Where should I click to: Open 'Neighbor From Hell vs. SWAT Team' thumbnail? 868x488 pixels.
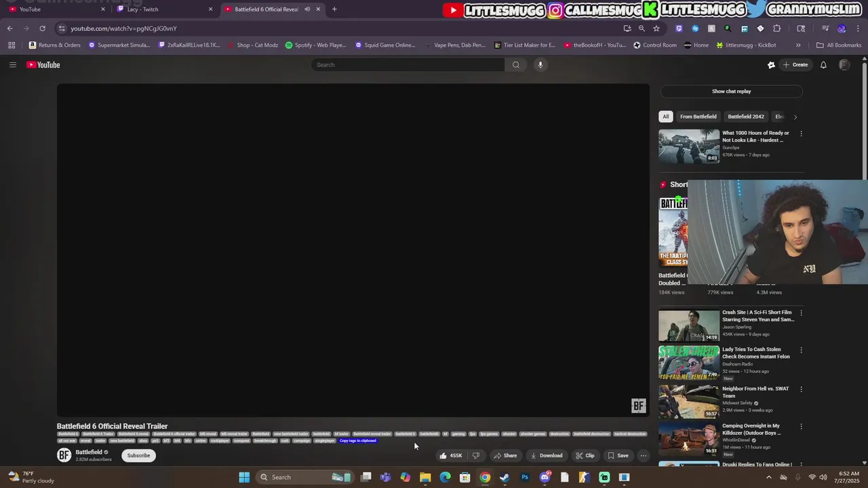(x=689, y=401)
